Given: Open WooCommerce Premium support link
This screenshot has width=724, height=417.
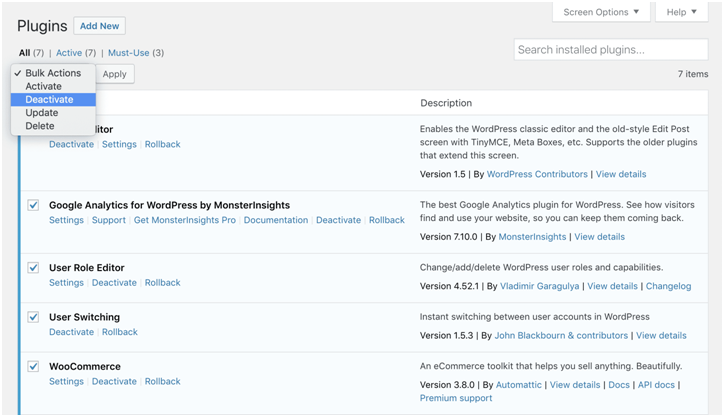Looking at the screenshot, I should [x=456, y=398].
